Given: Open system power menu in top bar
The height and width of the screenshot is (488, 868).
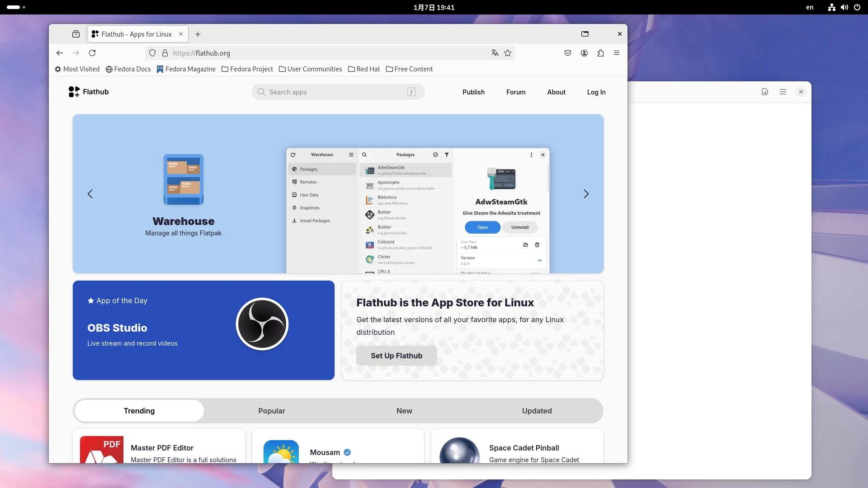Looking at the screenshot, I should point(857,7).
